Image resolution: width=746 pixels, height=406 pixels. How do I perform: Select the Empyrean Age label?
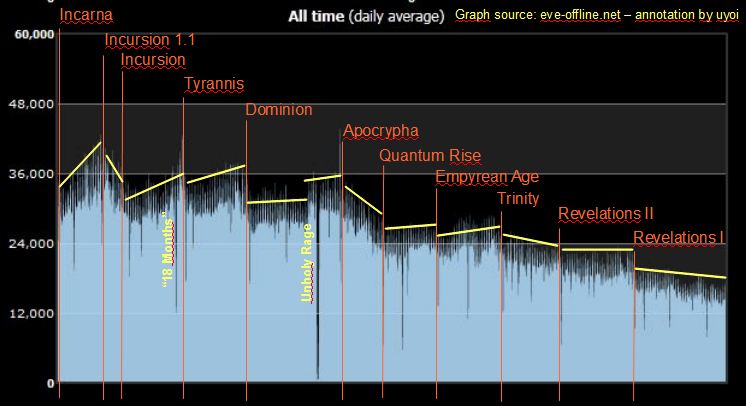(x=487, y=177)
